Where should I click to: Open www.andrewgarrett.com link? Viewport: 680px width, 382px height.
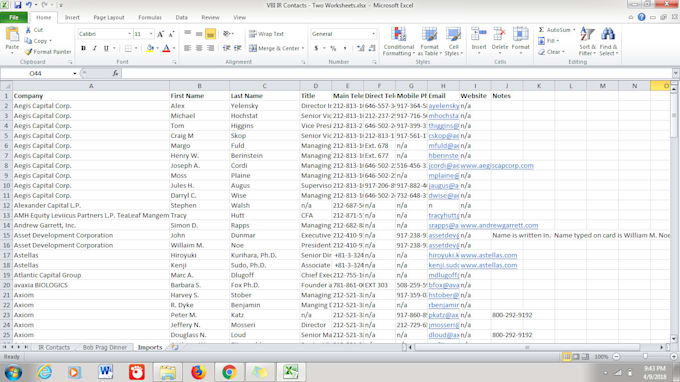click(x=499, y=225)
